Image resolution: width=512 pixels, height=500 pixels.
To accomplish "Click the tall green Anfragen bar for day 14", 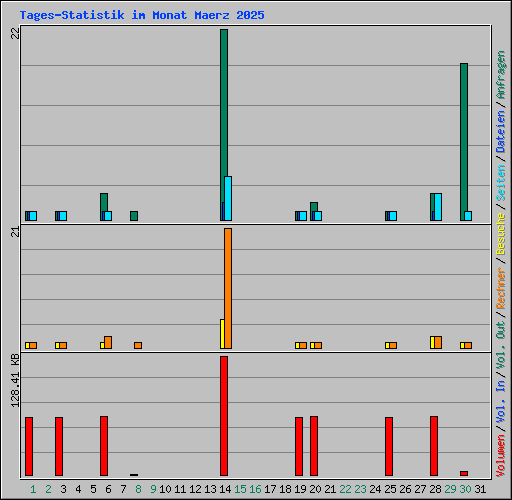I will point(224,125).
